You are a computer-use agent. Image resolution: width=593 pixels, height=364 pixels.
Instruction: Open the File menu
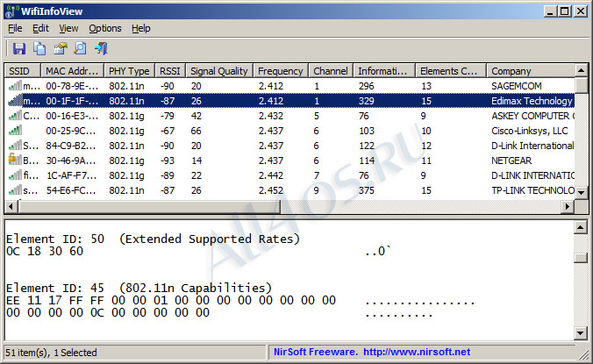click(15, 28)
